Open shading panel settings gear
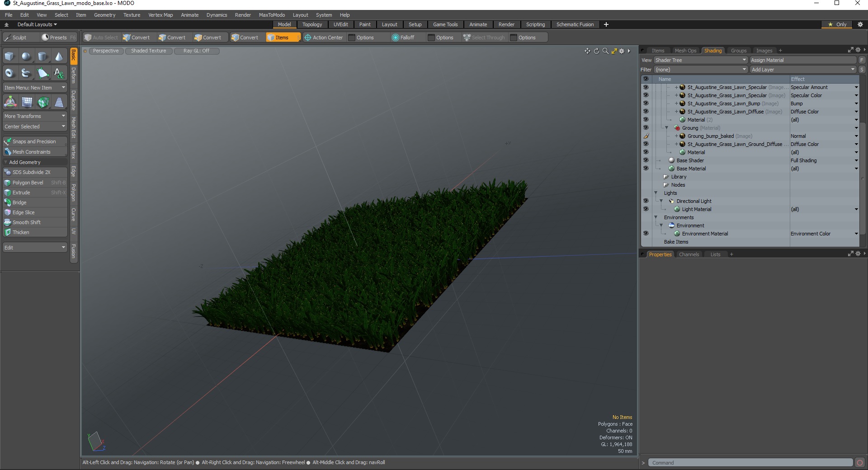The width and height of the screenshot is (868, 470). pos(858,50)
